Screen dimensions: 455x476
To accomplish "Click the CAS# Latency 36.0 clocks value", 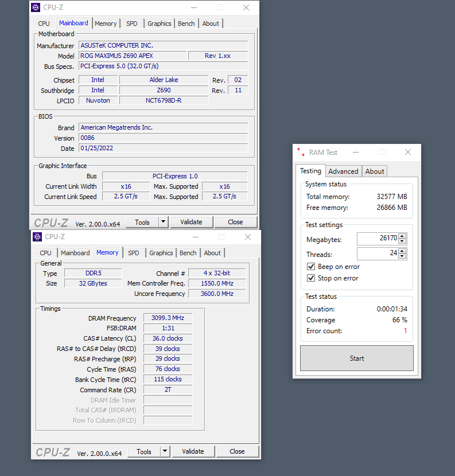I will [x=168, y=338].
